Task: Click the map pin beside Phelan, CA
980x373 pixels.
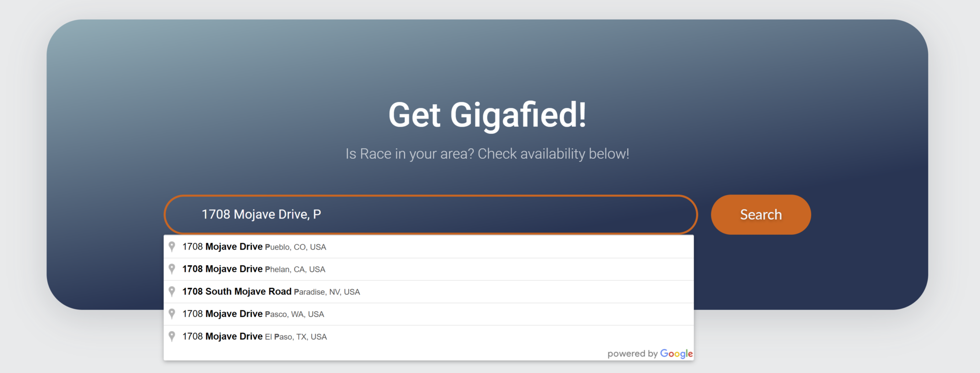Action: [172, 269]
